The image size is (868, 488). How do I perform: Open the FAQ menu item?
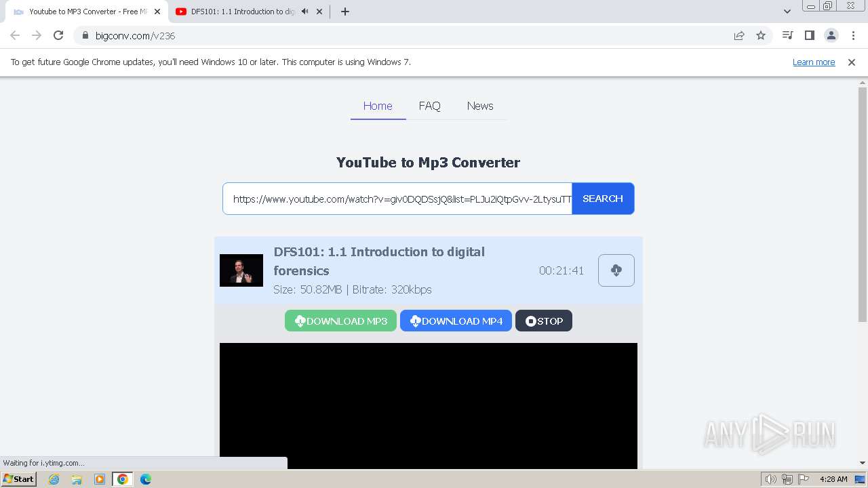tap(429, 106)
